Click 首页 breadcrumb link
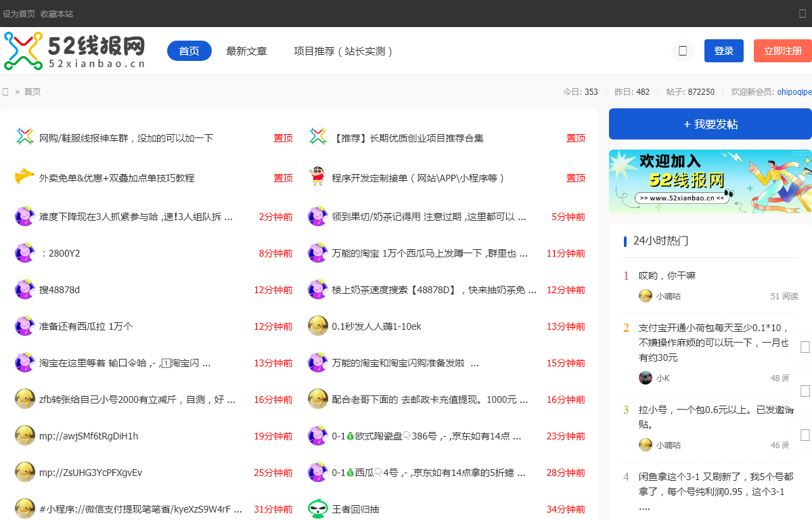Screen dimensions: 812x520 coord(32,91)
